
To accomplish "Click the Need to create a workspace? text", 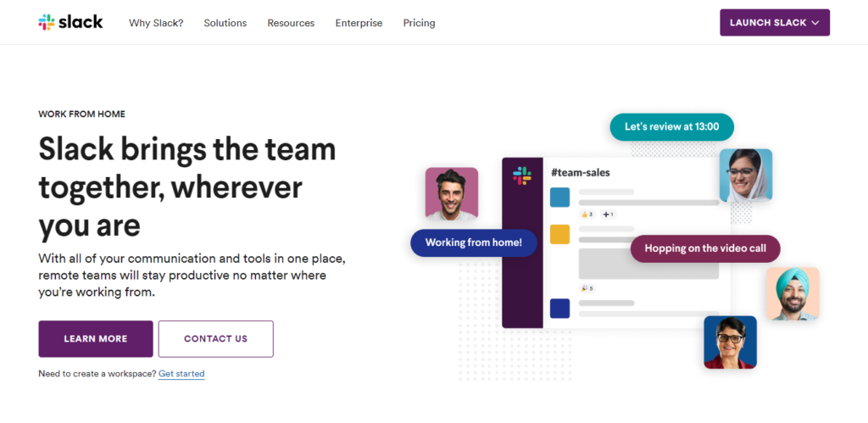I will tap(97, 374).
